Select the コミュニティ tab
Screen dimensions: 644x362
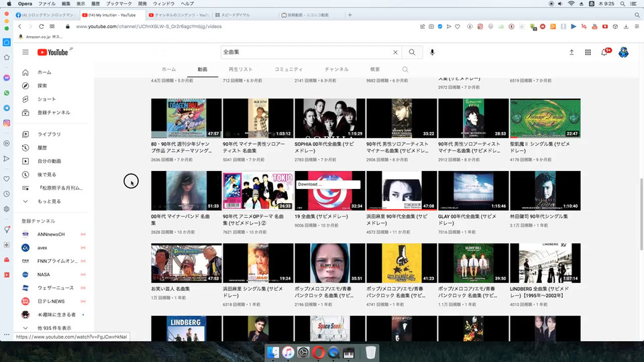click(288, 69)
